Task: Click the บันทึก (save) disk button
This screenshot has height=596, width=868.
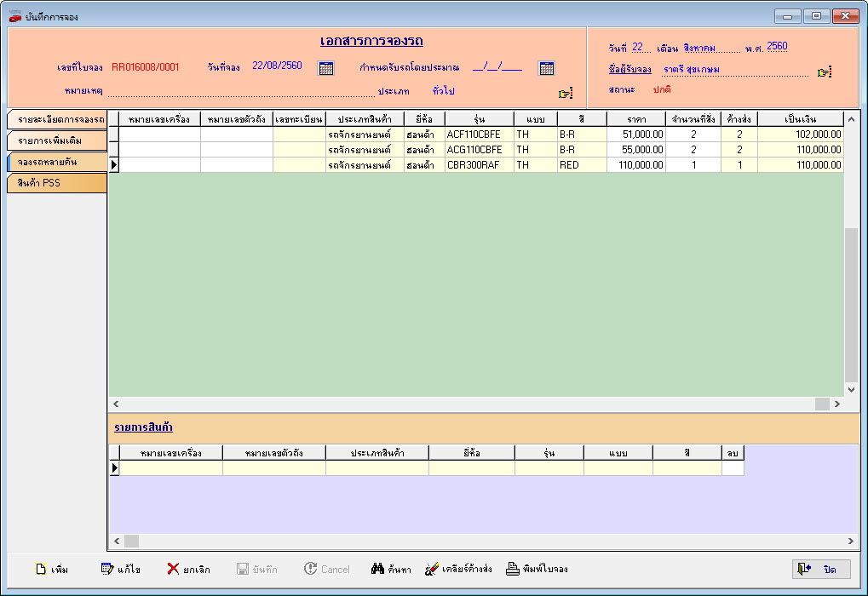Action: [257, 569]
